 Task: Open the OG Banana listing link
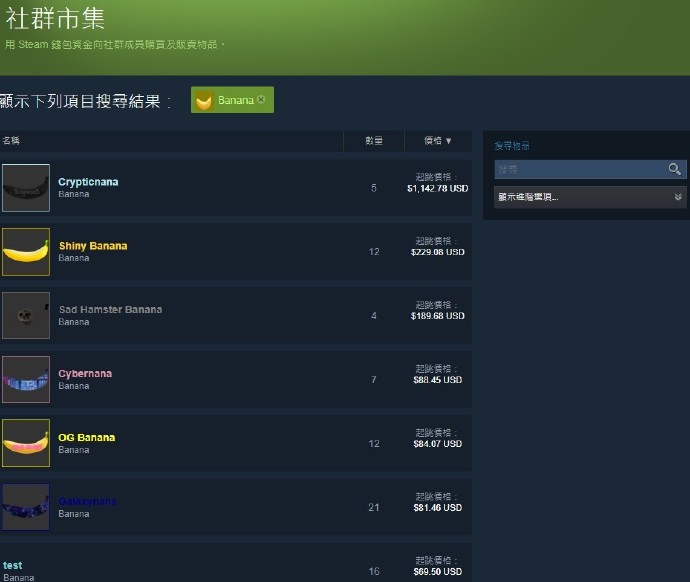click(87, 438)
